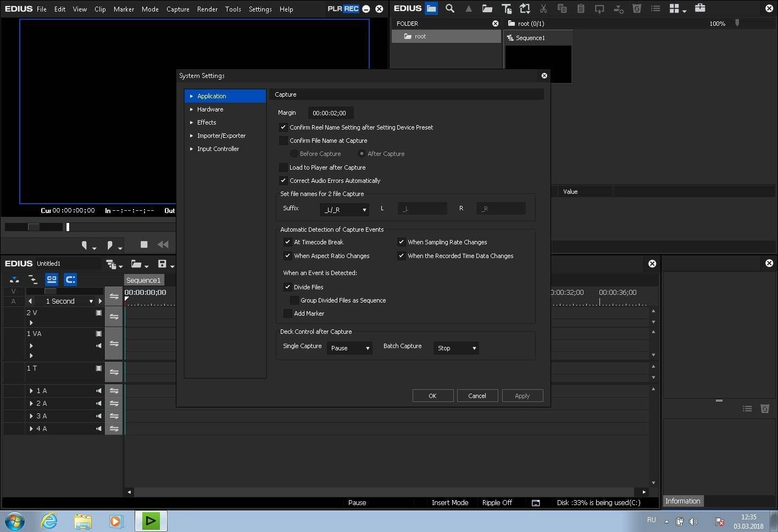
Task: Click the Show in Player monitor icon
Action: click(x=599, y=8)
